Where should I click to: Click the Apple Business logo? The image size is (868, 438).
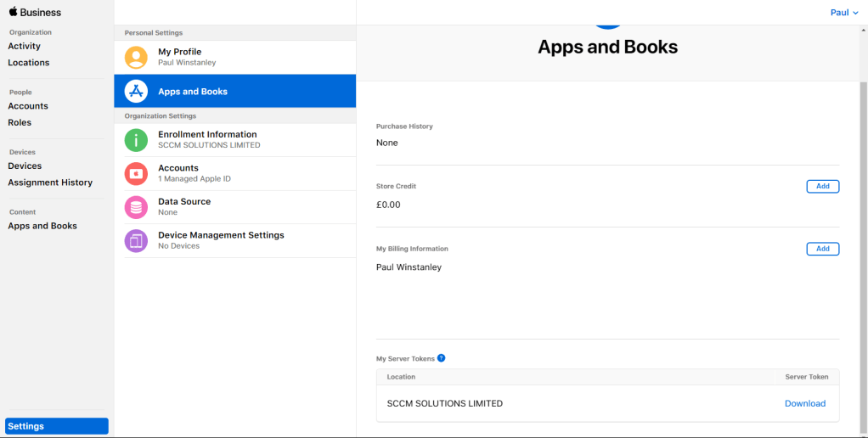[x=35, y=12]
